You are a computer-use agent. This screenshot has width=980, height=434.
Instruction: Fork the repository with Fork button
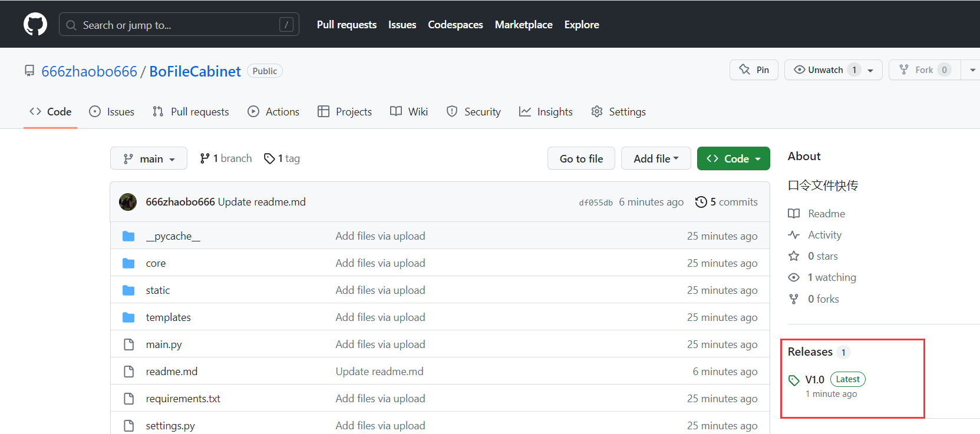pyautogui.click(x=924, y=69)
